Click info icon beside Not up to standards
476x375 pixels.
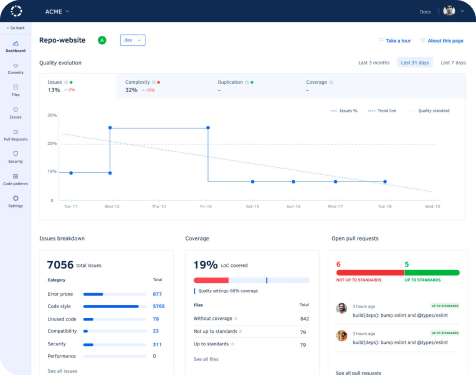coord(240,331)
